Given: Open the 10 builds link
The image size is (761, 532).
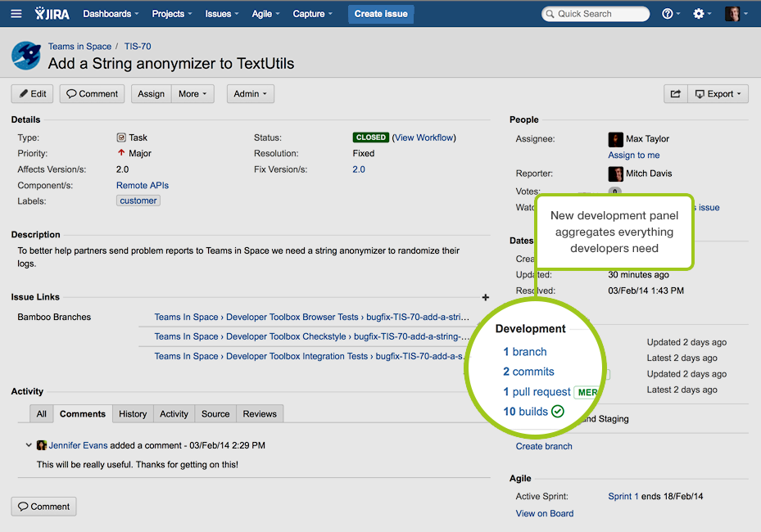Looking at the screenshot, I should click(x=526, y=411).
